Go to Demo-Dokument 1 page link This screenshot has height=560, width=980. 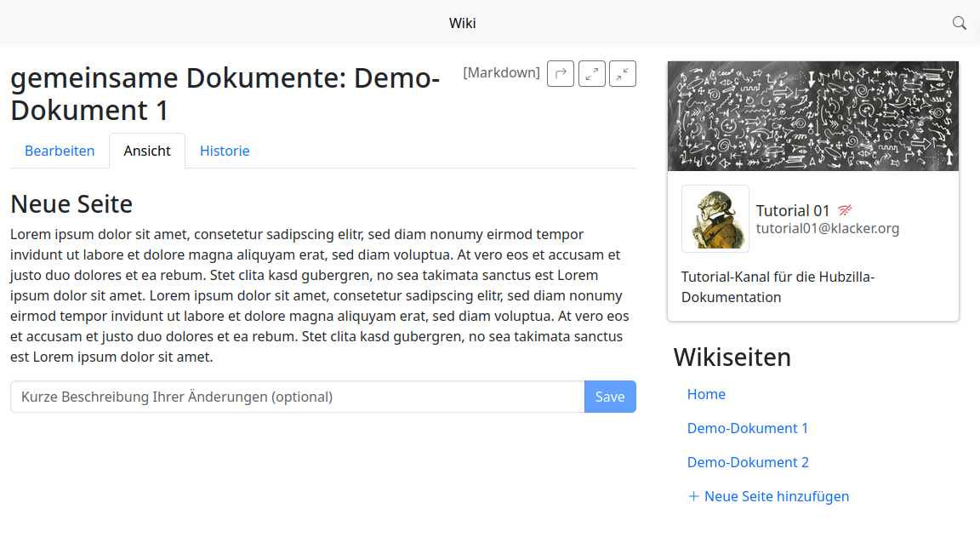(x=748, y=428)
